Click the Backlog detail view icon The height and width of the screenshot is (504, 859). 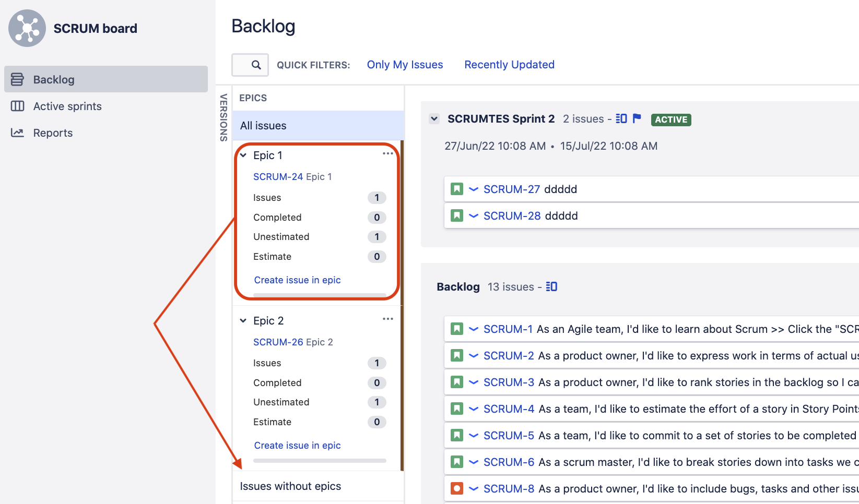coord(551,286)
